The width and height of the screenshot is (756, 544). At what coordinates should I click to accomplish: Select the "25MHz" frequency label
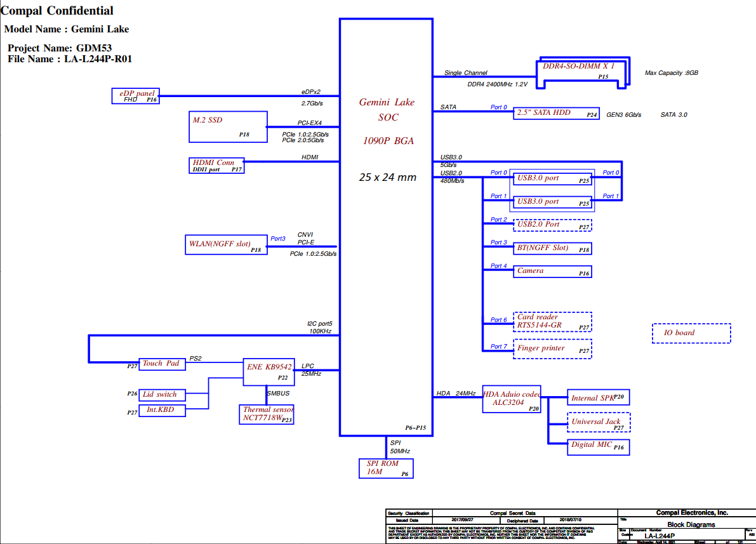click(312, 374)
